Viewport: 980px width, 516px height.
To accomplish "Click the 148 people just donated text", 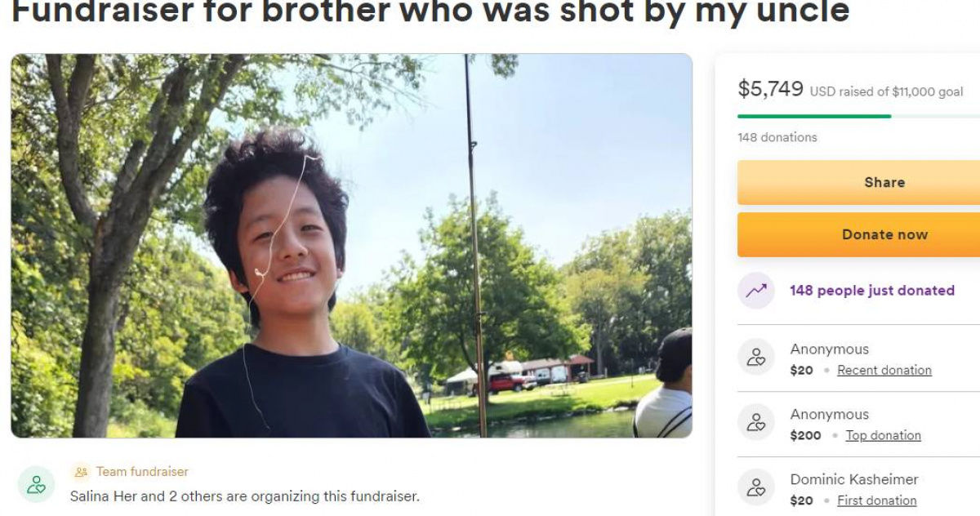I will [x=872, y=291].
